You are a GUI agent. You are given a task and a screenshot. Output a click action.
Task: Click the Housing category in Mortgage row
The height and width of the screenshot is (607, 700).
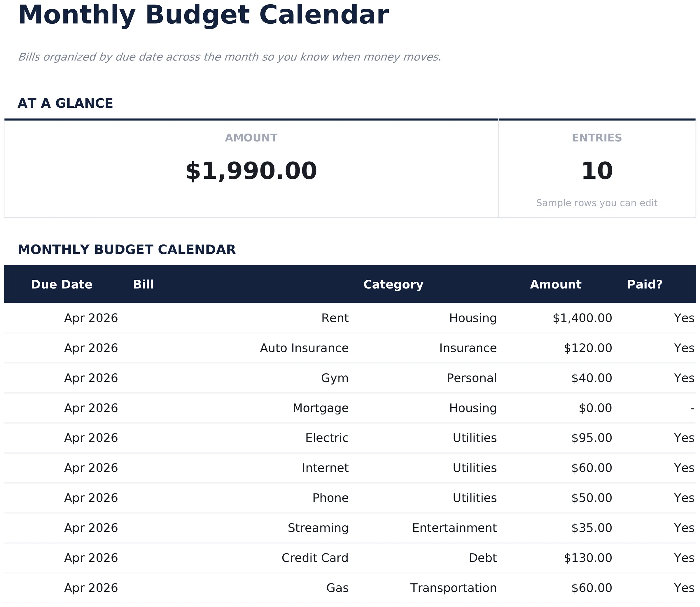tap(473, 408)
